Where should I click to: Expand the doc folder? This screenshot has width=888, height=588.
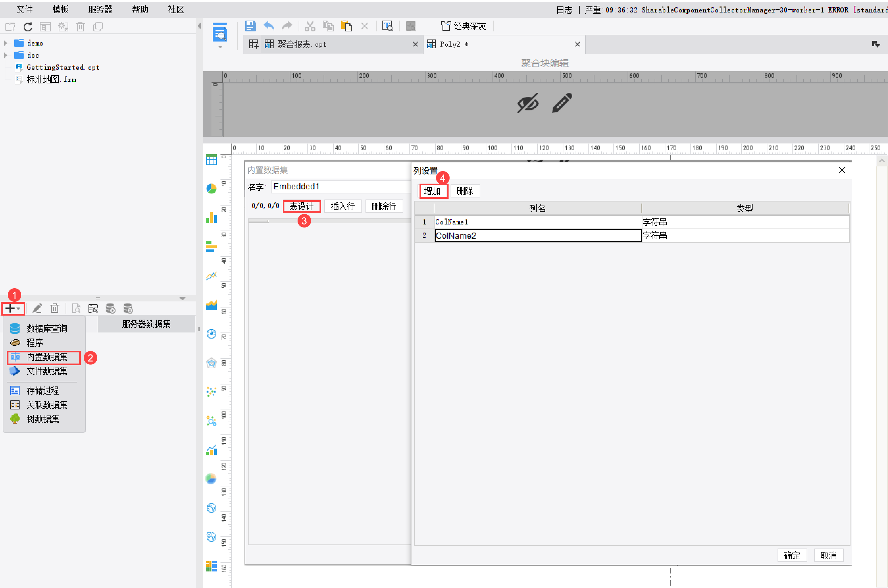pyautogui.click(x=6, y=55)
